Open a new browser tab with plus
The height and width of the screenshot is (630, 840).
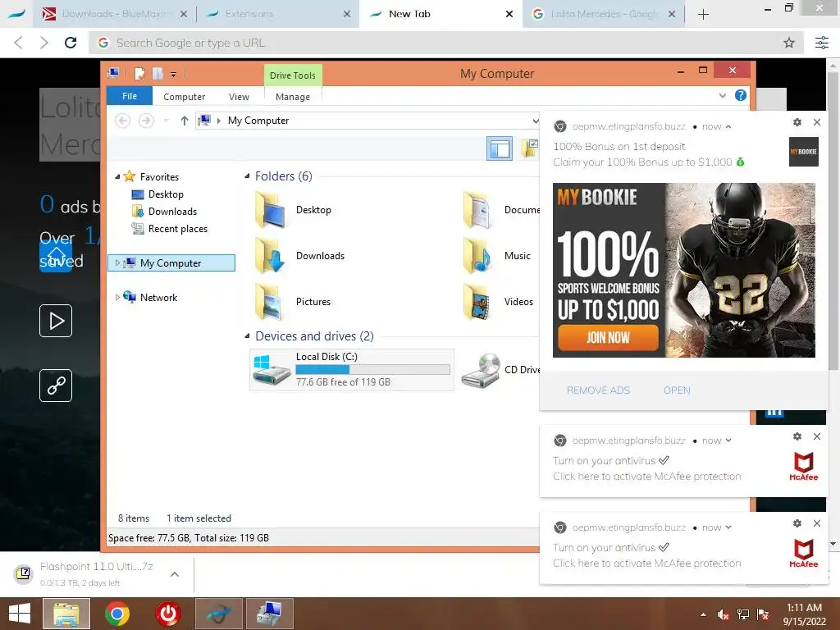point(703,15)
